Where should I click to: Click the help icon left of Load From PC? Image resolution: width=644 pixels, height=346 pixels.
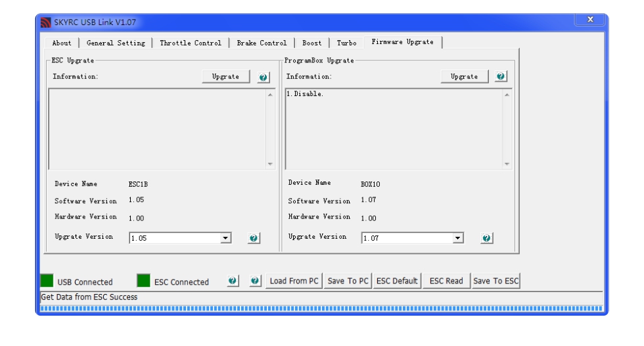(x=255, y=281)
